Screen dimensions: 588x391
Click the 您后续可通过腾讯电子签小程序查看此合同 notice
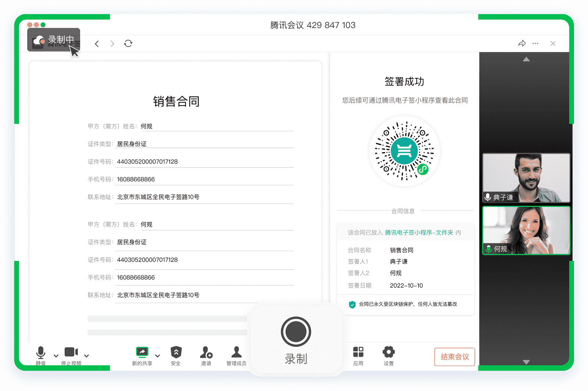point(405,100)
